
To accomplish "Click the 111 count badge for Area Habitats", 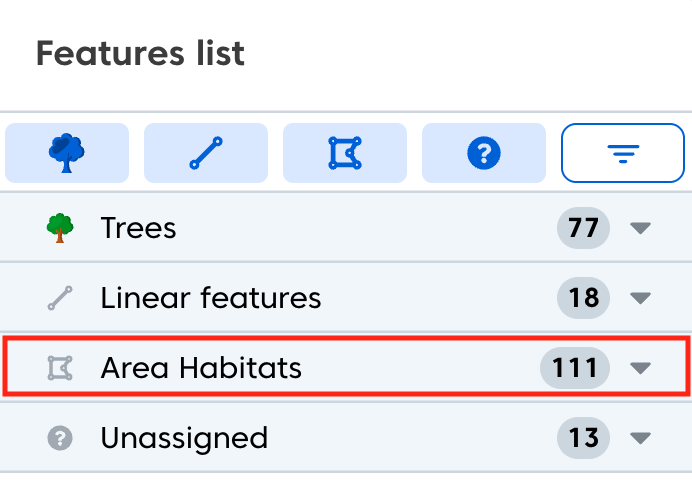I will pyautogui.click(x=575, y=368).
